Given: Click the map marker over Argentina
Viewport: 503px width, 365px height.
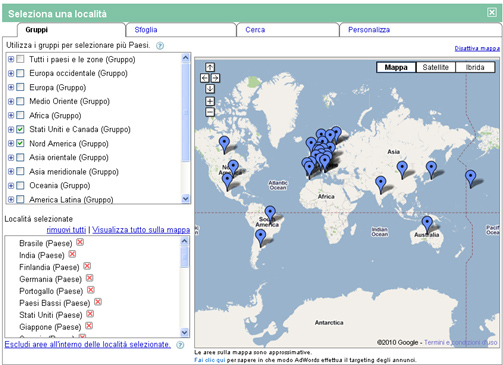Looking at the screenshot, I should [x=261, y=238].
